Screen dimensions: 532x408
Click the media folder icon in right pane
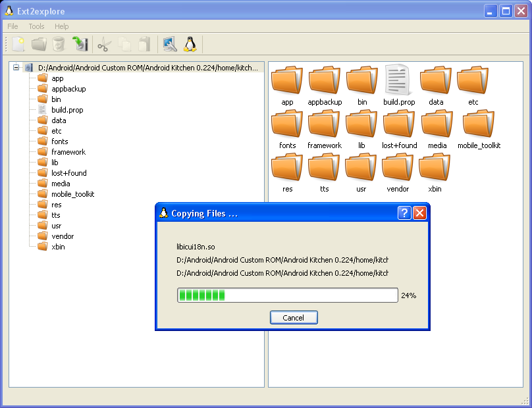[437, 124]
